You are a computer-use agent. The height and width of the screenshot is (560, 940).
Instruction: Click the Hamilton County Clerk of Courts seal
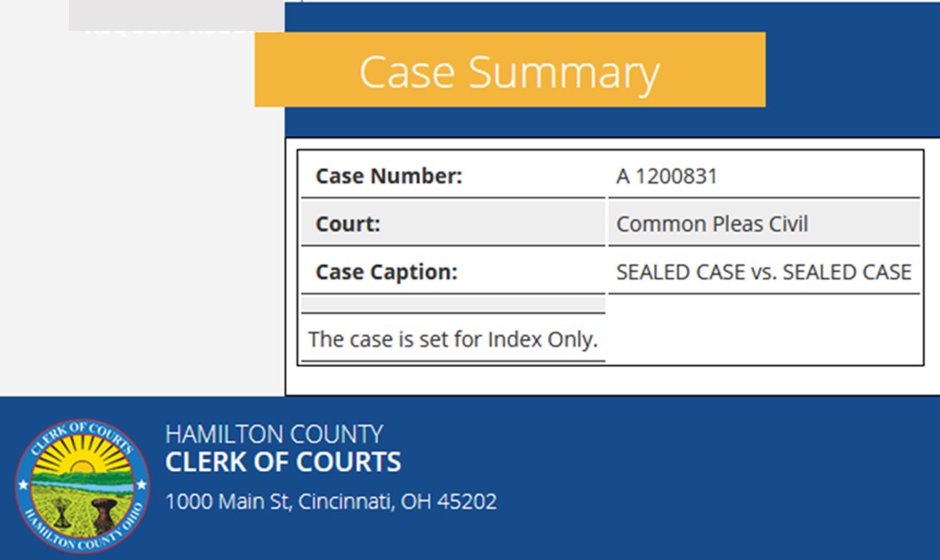[x=82, y=486]
